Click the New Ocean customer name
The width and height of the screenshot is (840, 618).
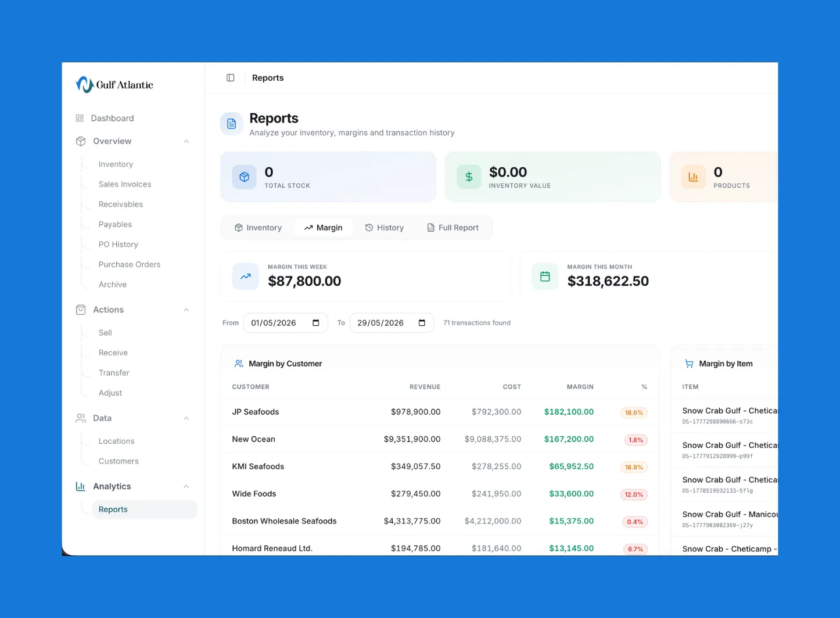(x=254, y=439)
